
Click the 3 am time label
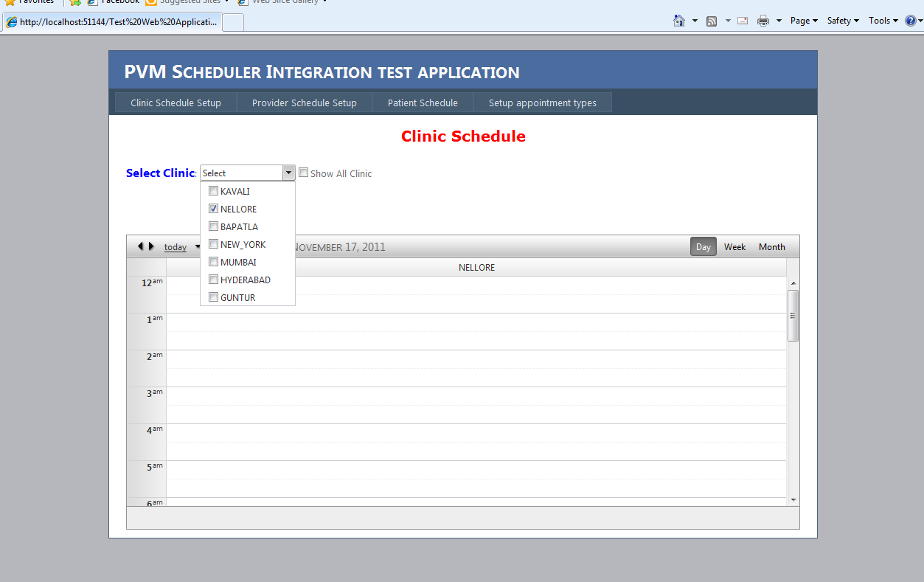pyautogui.click(x=154, y=392)
